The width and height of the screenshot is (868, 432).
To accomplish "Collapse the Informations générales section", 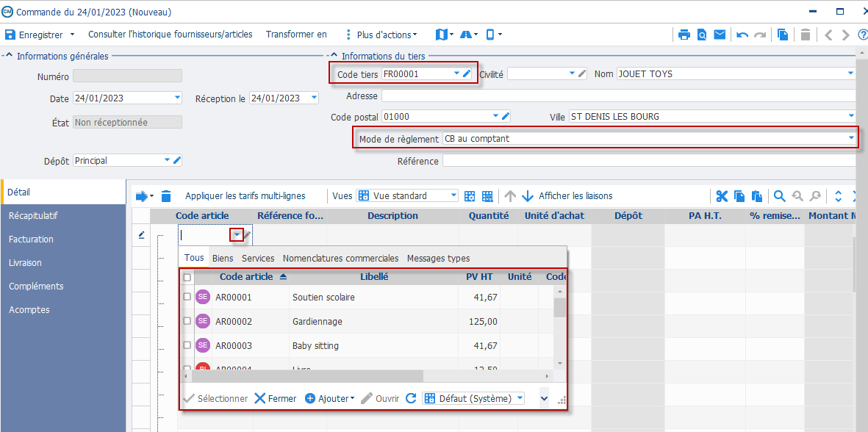I will [9, 56].
